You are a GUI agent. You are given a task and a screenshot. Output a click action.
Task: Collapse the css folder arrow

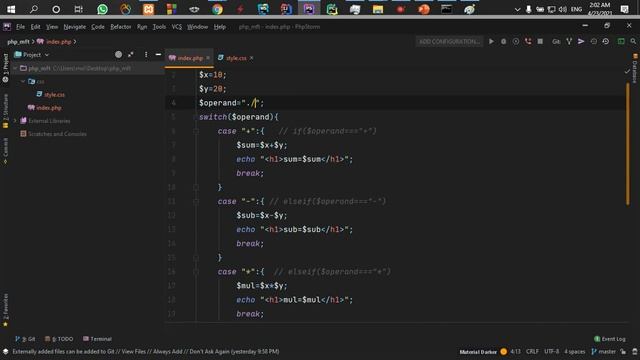[23, 81]
